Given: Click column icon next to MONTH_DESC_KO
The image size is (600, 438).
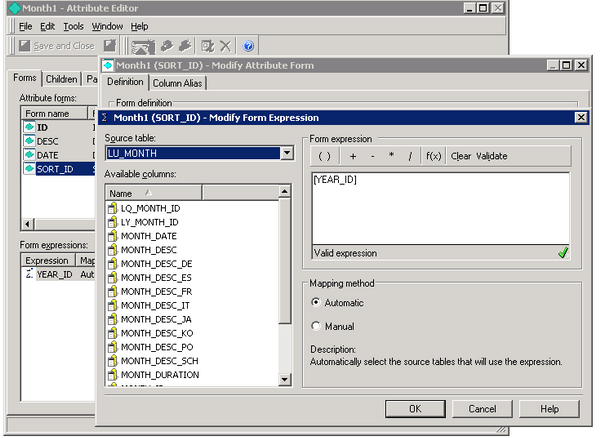Looking at the screenshot, I should [x=112, y=333].
